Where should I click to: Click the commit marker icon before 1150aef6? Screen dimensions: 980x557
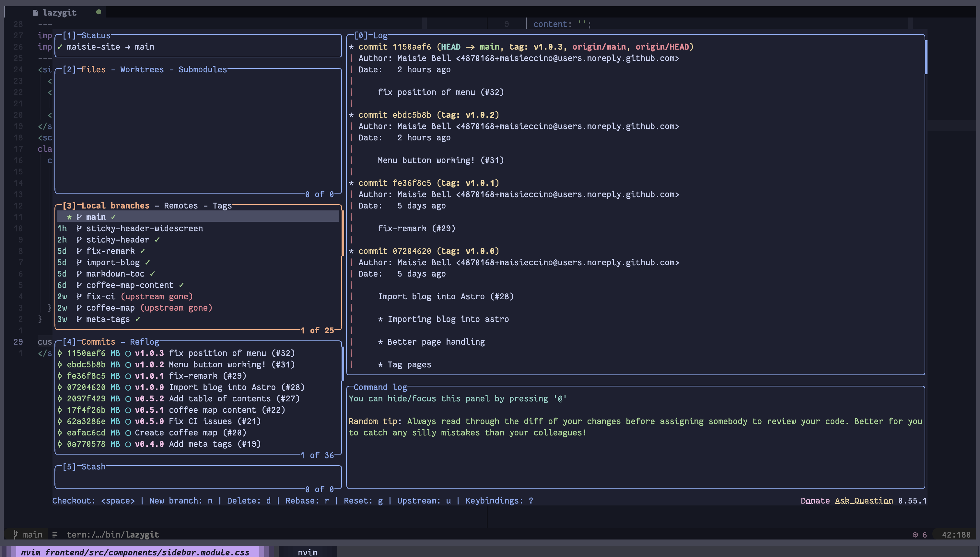click(x=59, y=353)
